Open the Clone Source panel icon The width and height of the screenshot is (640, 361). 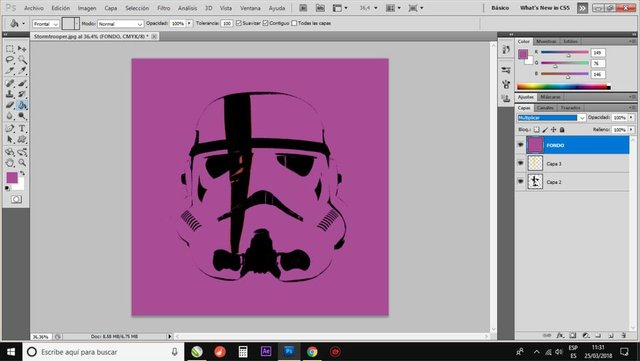(506, 98)
